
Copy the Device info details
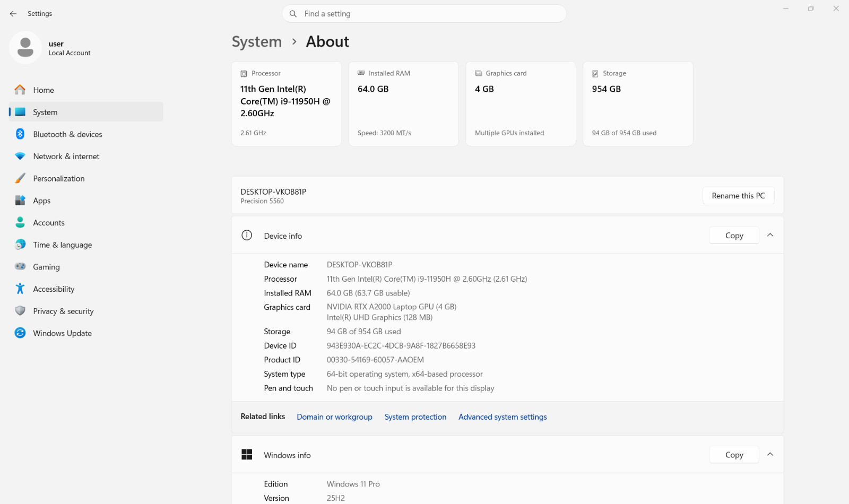pyautogui.click(x=734, y=236)
